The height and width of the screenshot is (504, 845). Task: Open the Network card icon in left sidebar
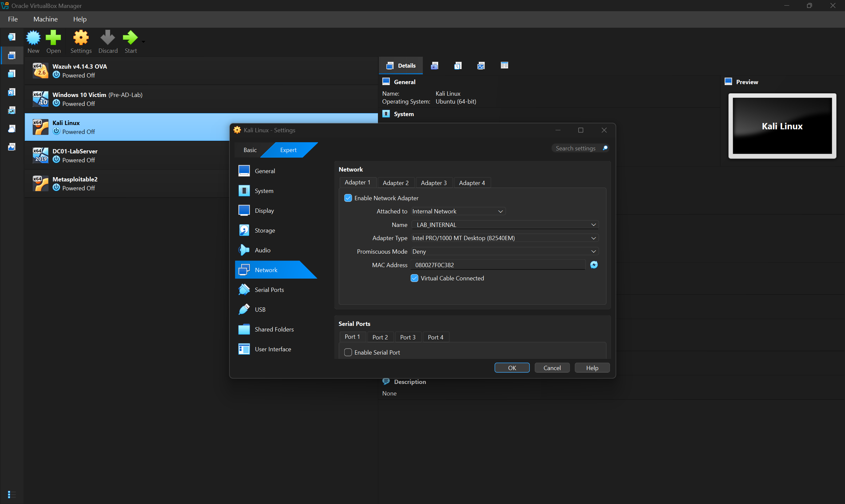click(12, 110)
